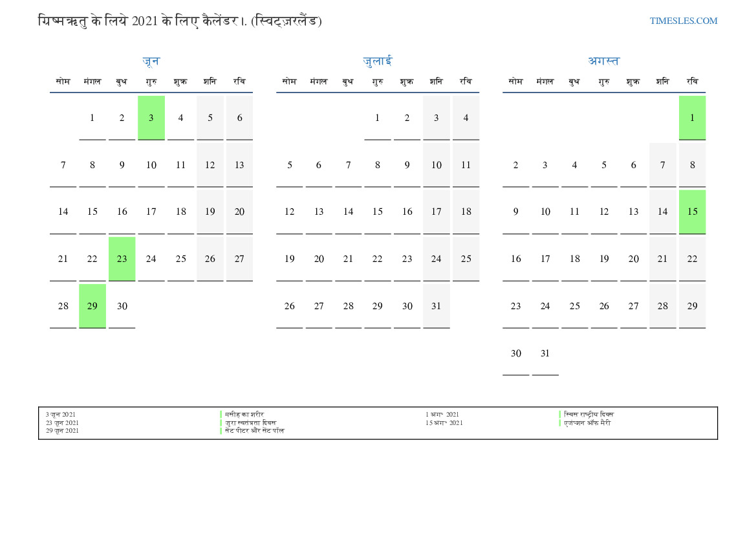Click the गुरु header above June 3
Image resolution: width=756 pixels, height=535 pixels.
[x=151, y=82]
